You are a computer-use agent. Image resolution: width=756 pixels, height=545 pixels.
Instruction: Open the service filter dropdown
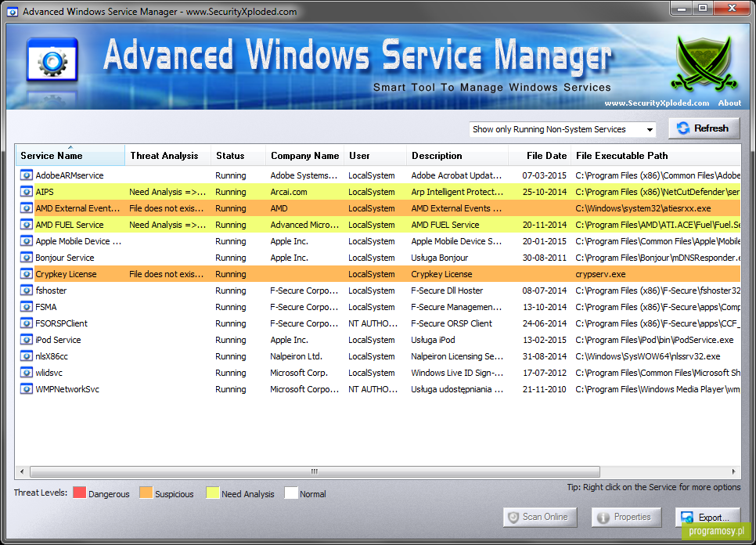tap(563, 129)
